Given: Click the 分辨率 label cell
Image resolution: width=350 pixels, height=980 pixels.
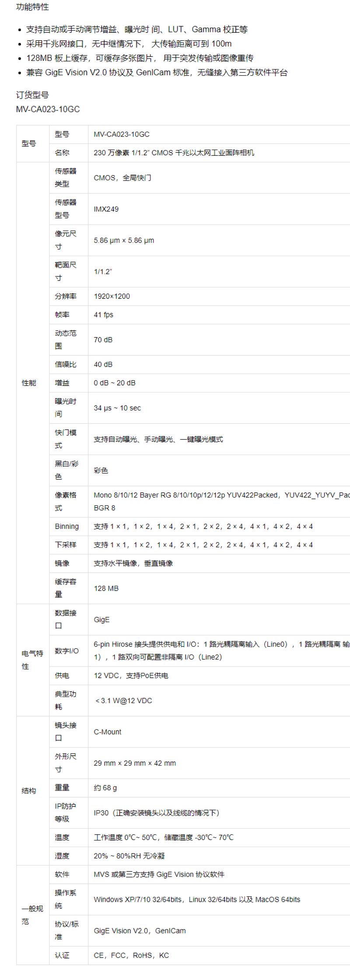Looking at the screenshot, I should click(x=69, y=296).
